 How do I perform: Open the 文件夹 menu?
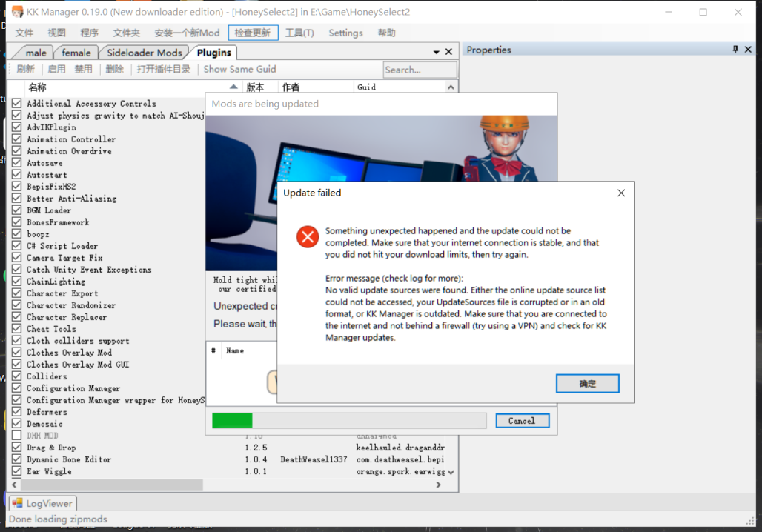(x=126, y=33)
